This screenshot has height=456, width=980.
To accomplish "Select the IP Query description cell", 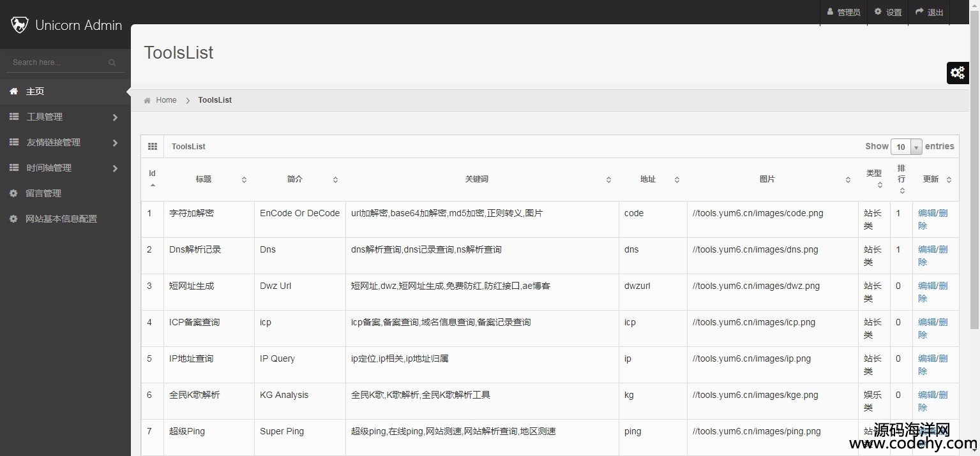I will (x=299, y=365).
